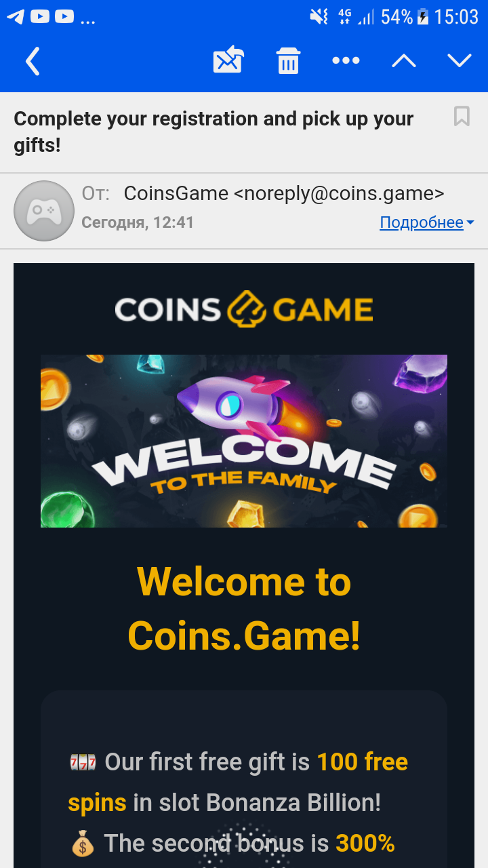The width and height of the screenshot is (488, 868).
Task: Tap the 100 free spins highlighted text
Action: (238, 782)
